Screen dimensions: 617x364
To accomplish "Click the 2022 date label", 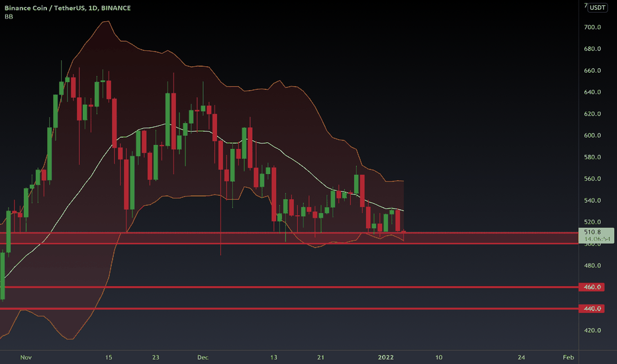I will [x=385, y=357].
